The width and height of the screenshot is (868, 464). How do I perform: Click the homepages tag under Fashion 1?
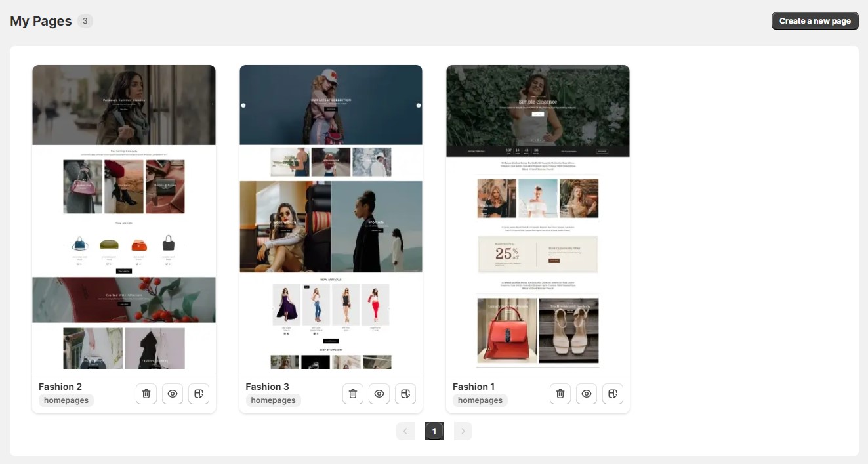tap(480, 400)
